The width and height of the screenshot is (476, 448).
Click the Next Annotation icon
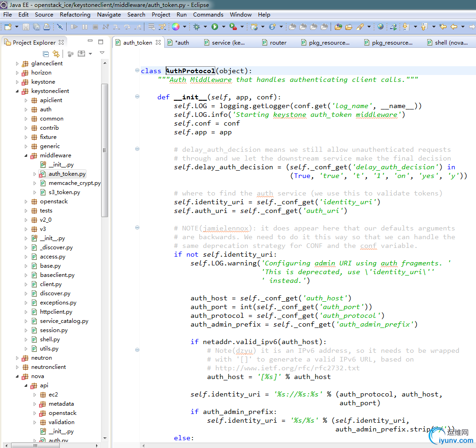(406, 27)
